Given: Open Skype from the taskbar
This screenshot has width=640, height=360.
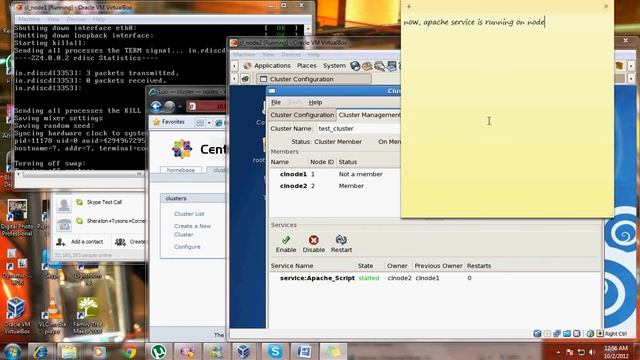Looking at the screenshot, I should [x=275, y=351].
